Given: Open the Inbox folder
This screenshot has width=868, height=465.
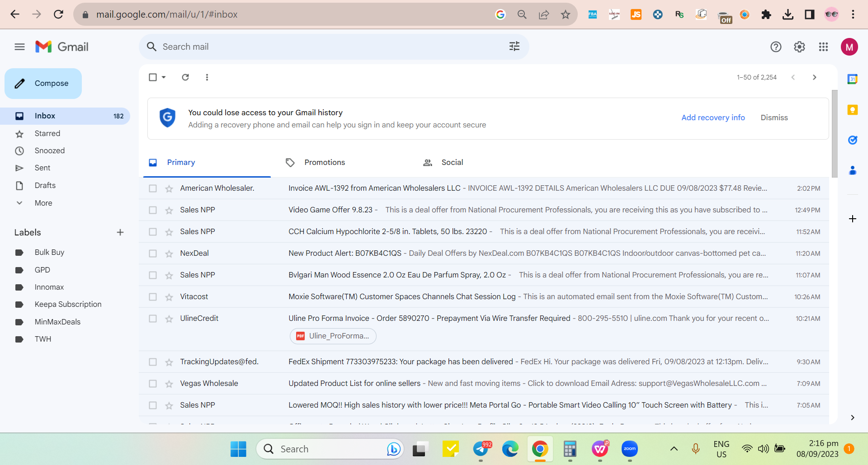Looking at the screenshot, I should click(x=65, y=116).
